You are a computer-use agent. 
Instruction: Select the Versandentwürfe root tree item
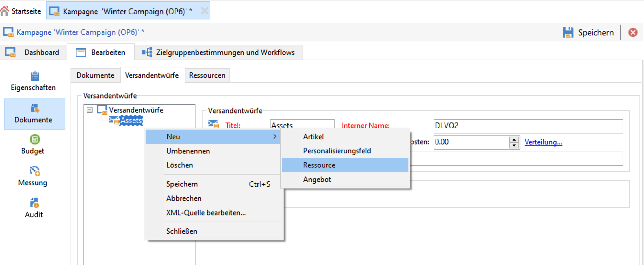pos(136,110)
